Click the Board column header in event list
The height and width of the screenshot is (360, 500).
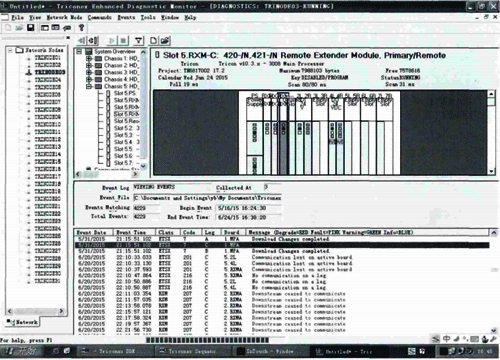233,232
